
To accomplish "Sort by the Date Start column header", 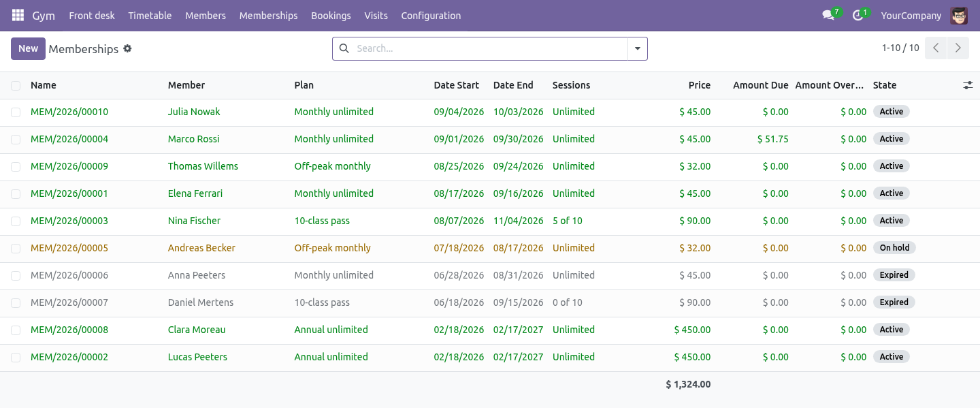I will click(x=457, y=85).
